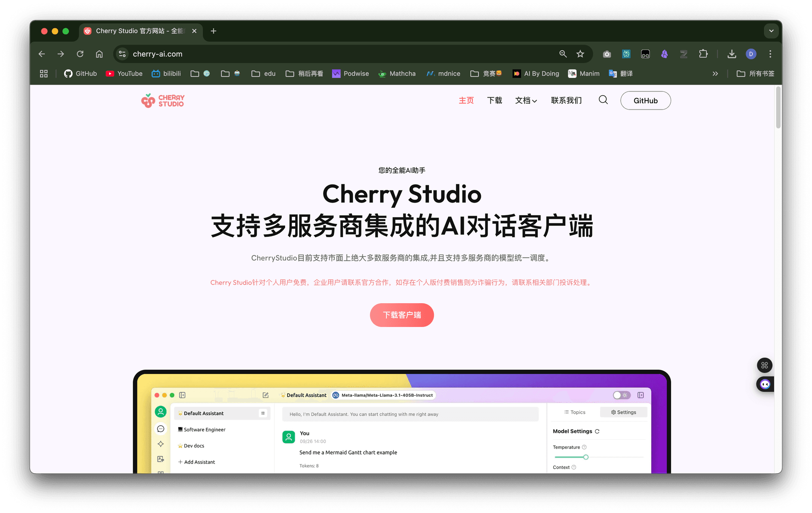Screen dimensions: 812x513
Task: Click the Settings tab in preview
Action: (623, 412)
